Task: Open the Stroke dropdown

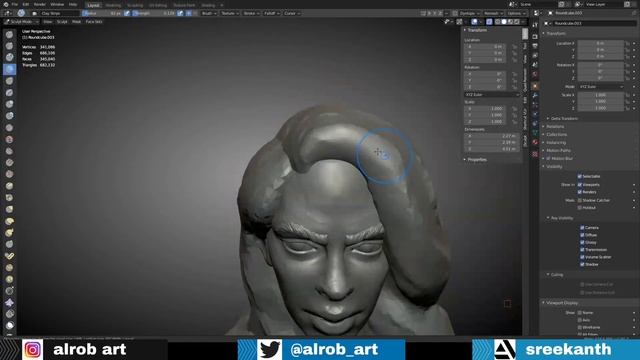Action: point(251,13)
